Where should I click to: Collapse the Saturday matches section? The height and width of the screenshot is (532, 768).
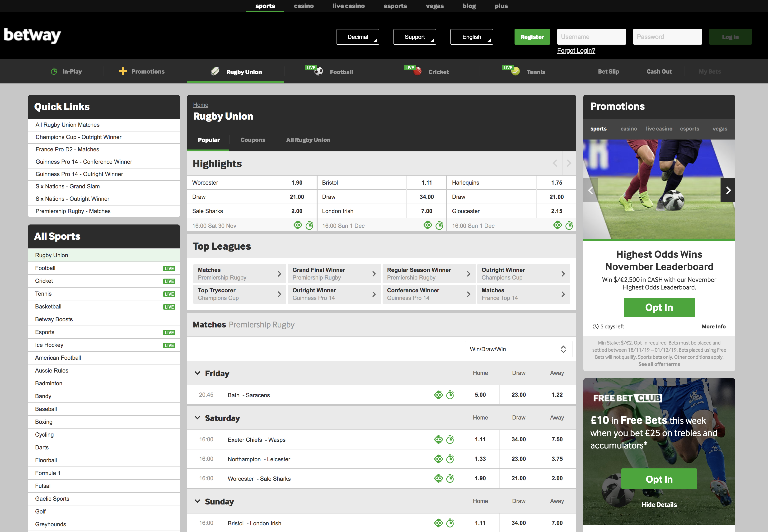[197, 417]
